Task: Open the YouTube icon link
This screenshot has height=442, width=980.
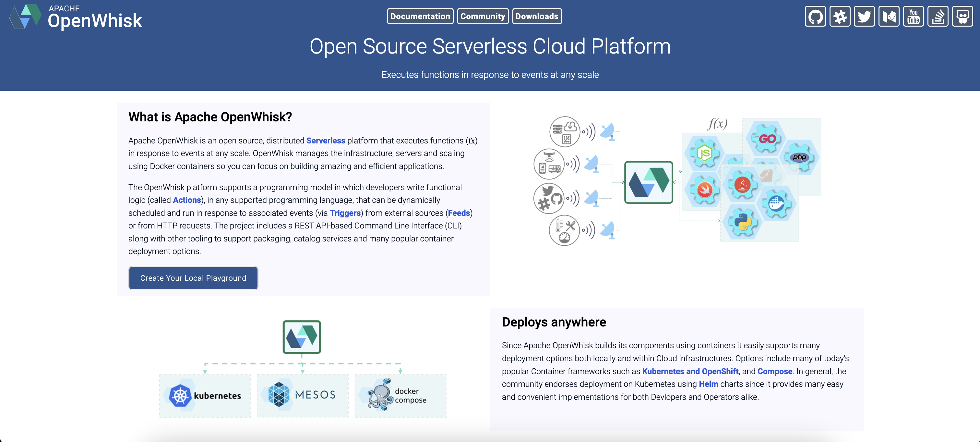Action: coord(913,16)
